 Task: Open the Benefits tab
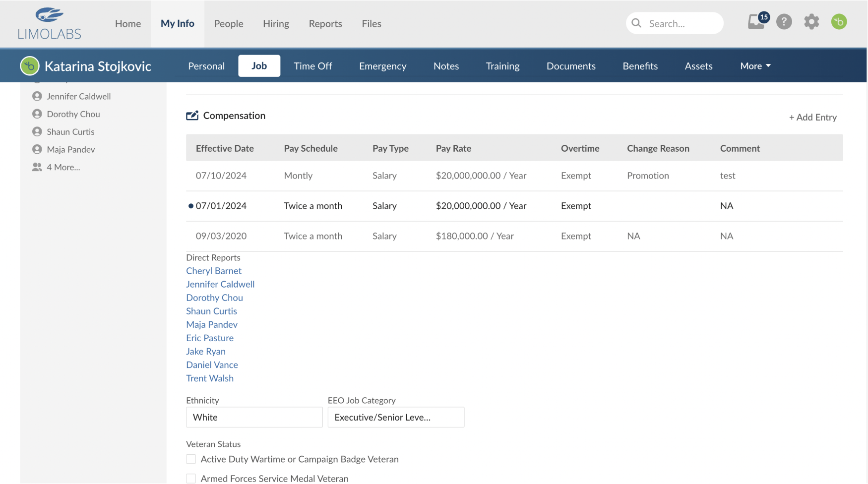click(x=640, y=66)
